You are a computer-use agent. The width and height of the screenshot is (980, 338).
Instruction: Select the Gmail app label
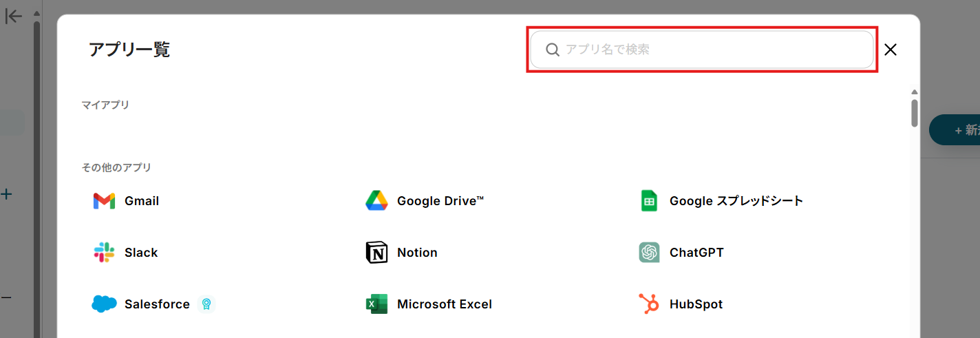142,201
